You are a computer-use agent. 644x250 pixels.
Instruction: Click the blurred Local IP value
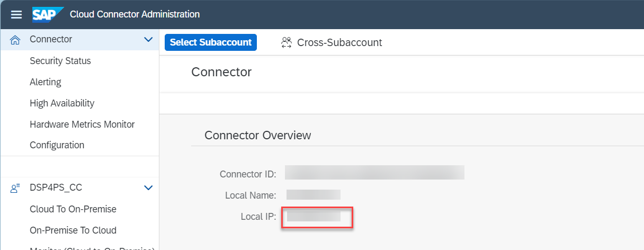click(314, 216)
